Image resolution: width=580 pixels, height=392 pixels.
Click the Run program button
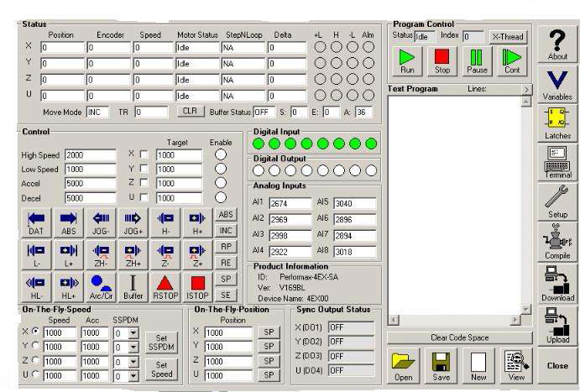[407, 61]
